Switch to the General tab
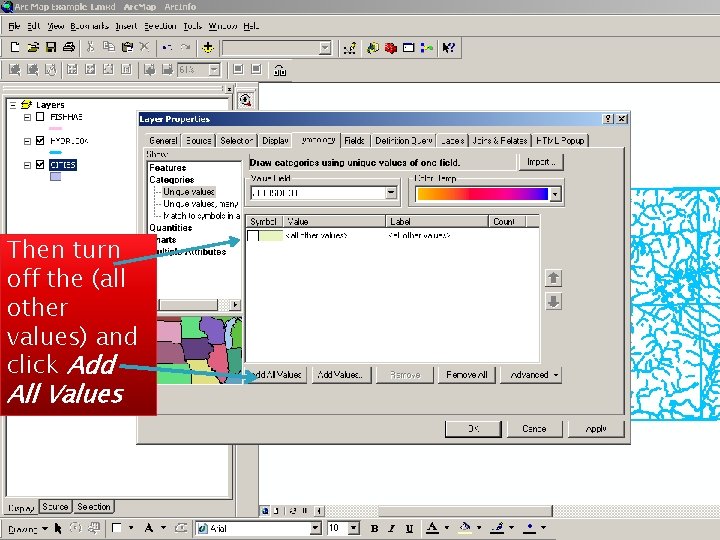720x540 pixels. pyautogui.click(x=163, y=141)
